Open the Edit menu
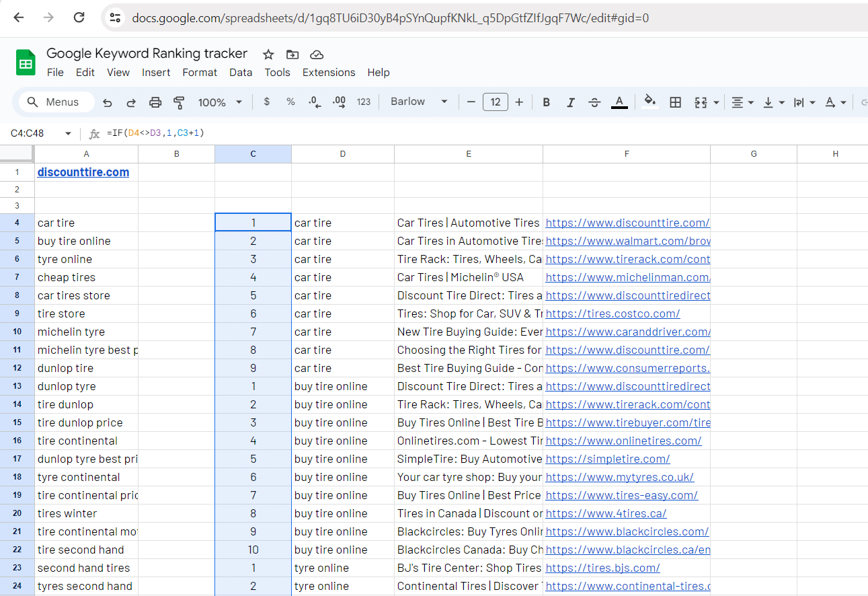The image size is (868, 596). [85, 73]
